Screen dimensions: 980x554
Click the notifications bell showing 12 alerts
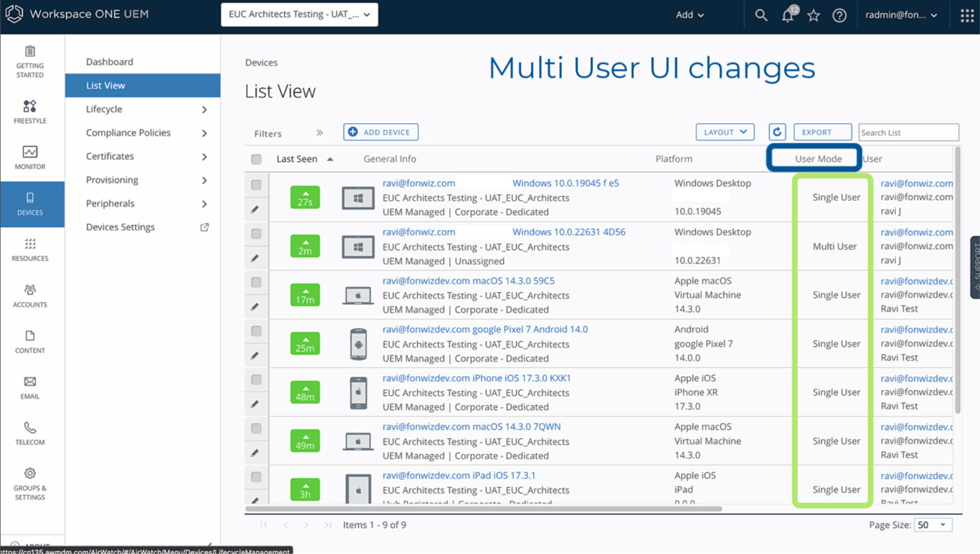tap(787, 15)
